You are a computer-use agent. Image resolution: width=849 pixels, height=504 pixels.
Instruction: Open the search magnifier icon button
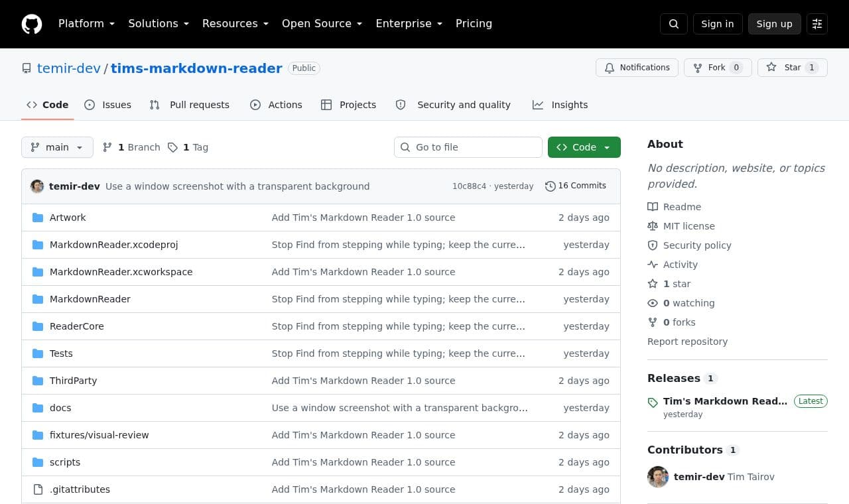[674, 24]
